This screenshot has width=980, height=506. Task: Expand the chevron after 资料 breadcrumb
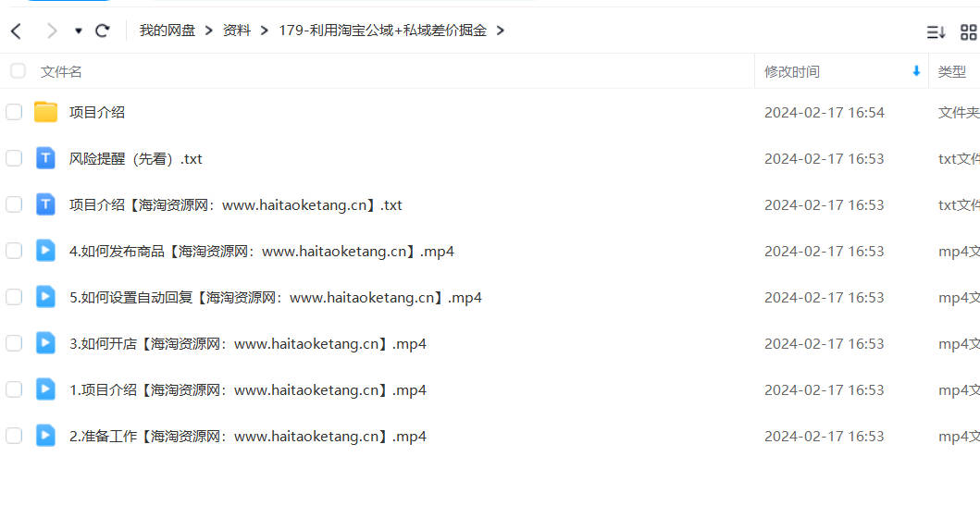point(265,31)
